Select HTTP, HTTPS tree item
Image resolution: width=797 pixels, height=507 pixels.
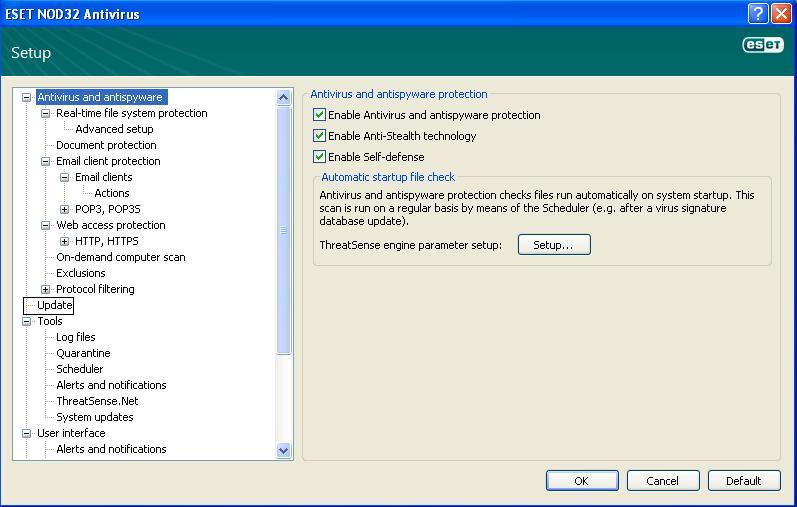(107, 241)
